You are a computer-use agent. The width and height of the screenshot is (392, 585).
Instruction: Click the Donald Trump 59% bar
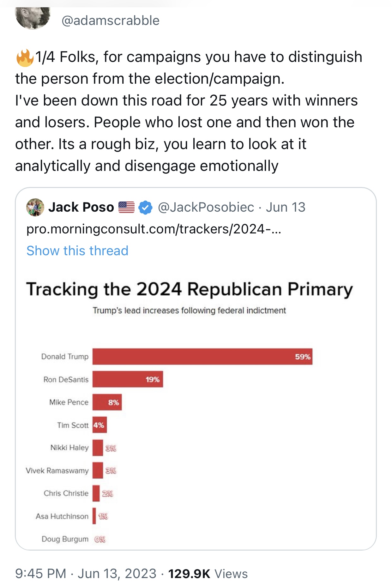pyautogui.click(x=202, y=357)
